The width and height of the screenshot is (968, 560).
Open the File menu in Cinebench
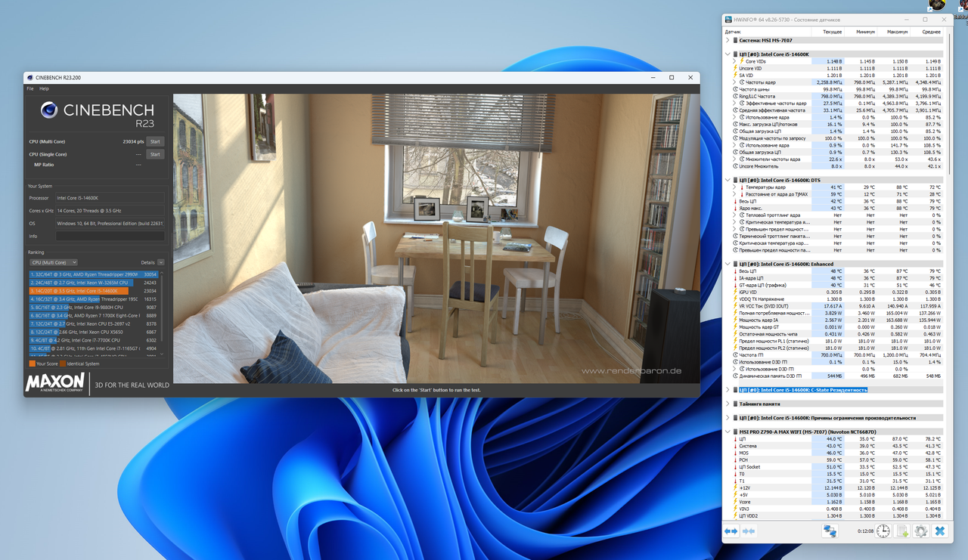tap(30, 88)
